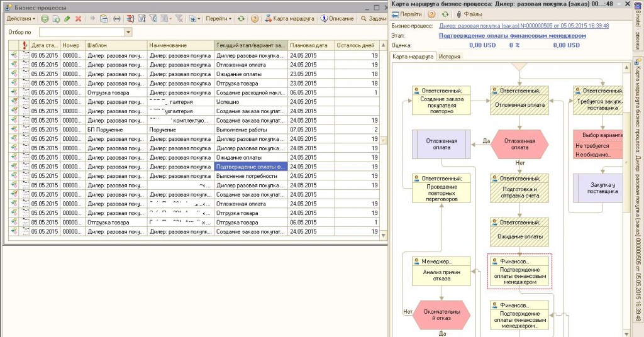The image size is (644, 337).
Task: Select the Карта маршрута tab
Action: [413, 57]
